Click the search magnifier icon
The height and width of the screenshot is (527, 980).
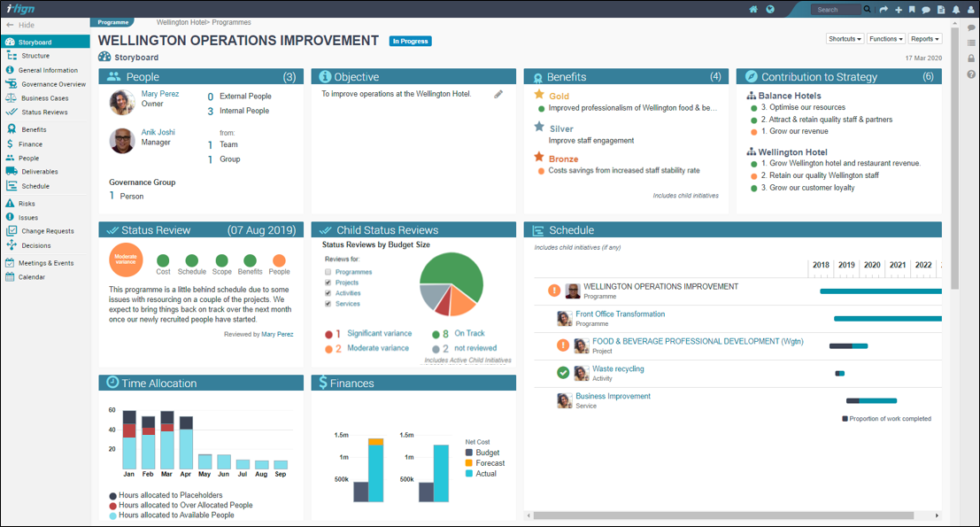(867, 10)
